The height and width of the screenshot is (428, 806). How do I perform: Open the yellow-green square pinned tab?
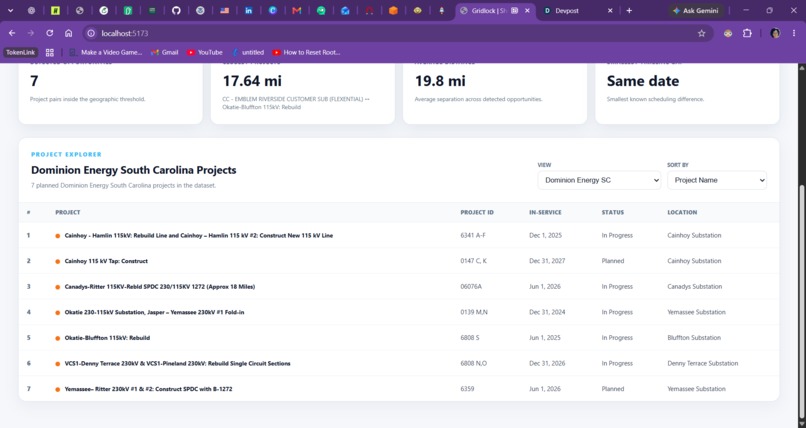[x=56, y=10]
